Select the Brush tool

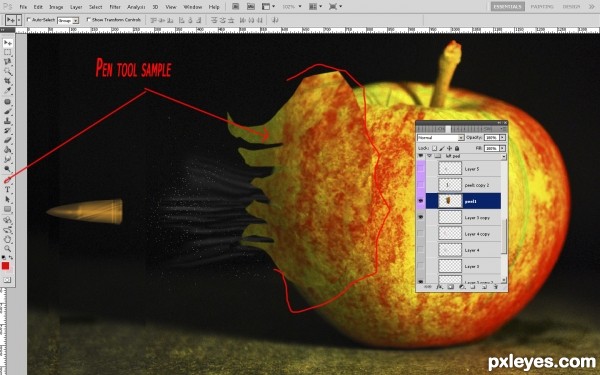(8, 111)
